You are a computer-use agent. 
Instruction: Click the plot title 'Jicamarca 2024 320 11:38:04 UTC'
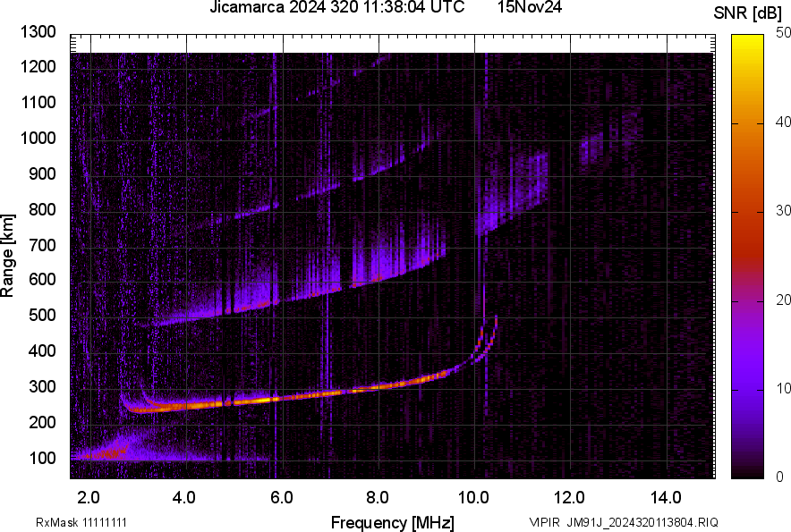tap(336, 9)
